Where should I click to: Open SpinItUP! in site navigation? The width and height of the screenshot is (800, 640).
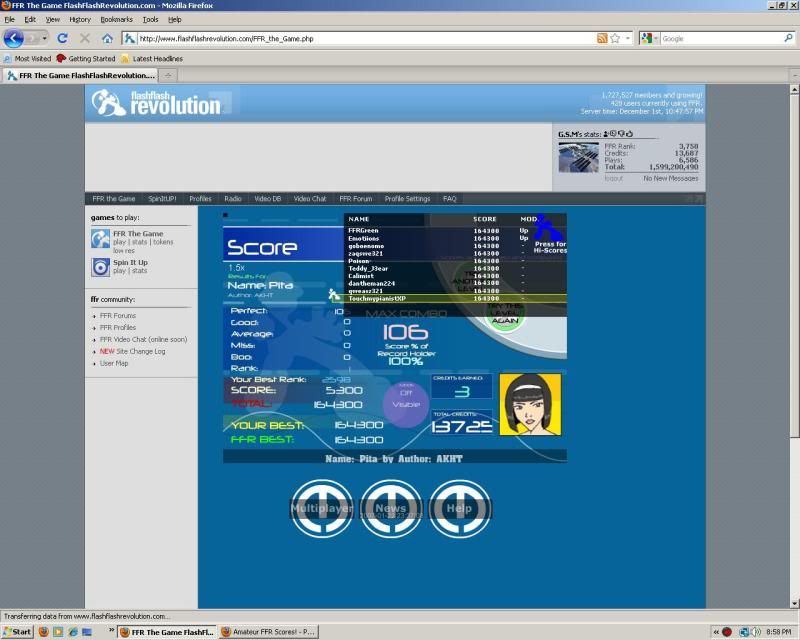click(162, 199)
